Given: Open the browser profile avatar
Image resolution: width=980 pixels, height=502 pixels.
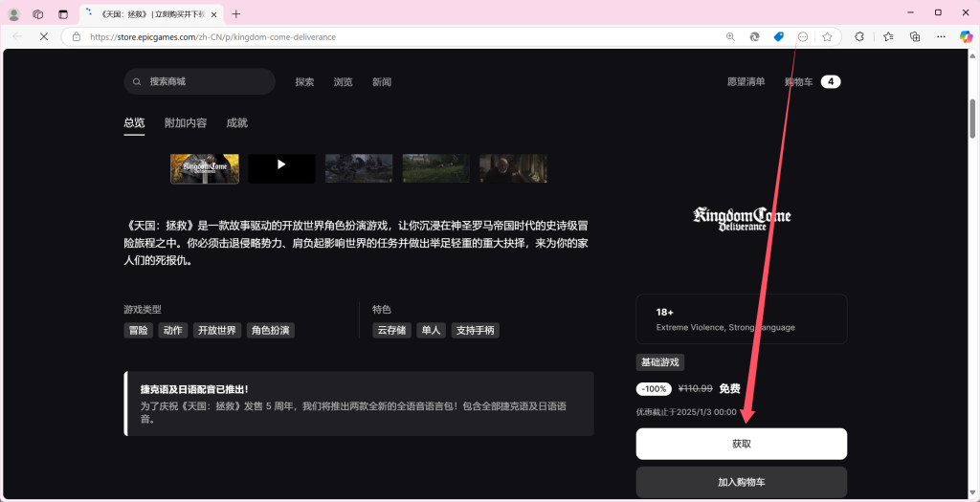Looking at the screenshot, I should tap(13, 13).
